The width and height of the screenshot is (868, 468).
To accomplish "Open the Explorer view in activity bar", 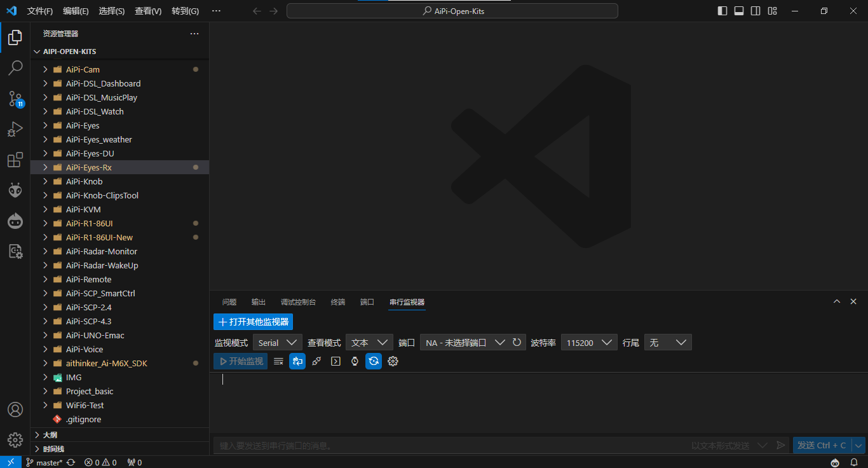I will tap(15, 38).
